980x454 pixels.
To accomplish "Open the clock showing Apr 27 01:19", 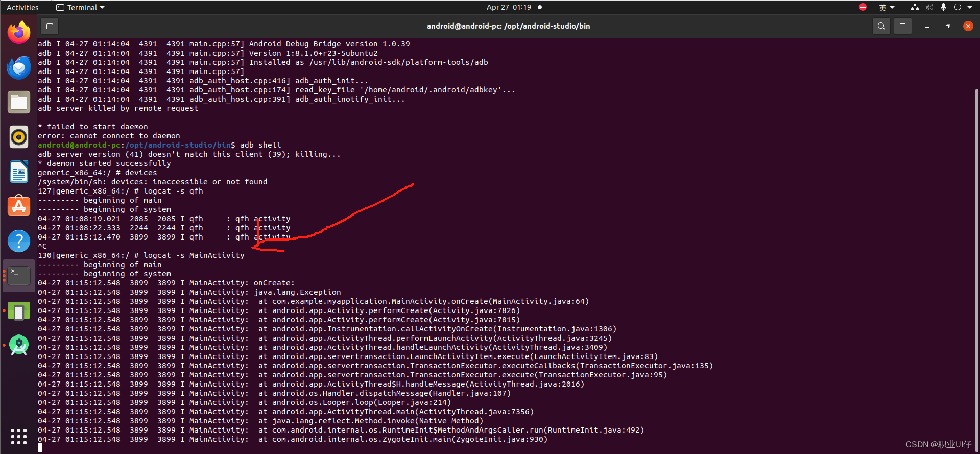I will pos(509,7).
